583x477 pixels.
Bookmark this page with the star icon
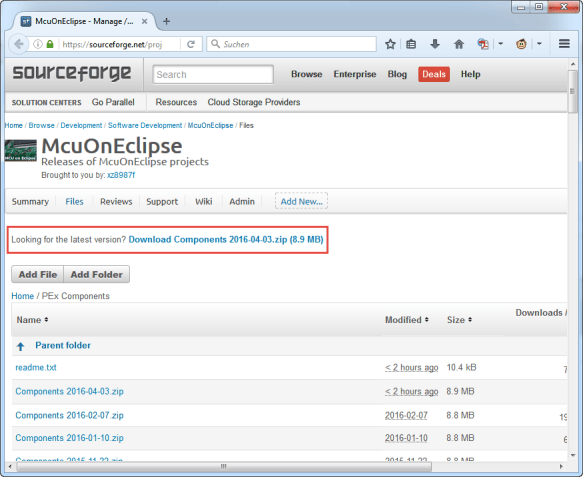pos(390,44)
